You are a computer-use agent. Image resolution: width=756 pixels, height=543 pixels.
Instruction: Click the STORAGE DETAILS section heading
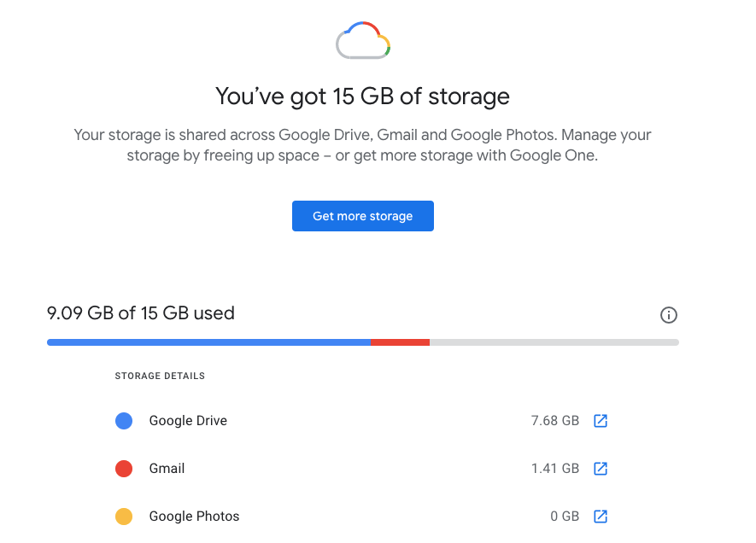point(160,376)
